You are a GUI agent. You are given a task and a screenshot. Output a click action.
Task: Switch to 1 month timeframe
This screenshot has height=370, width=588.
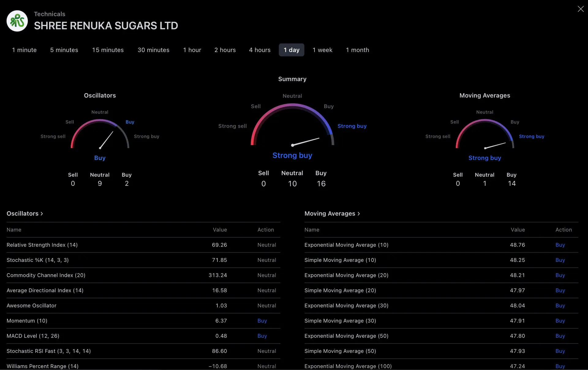pyautogui.click(x=357, y=50)
